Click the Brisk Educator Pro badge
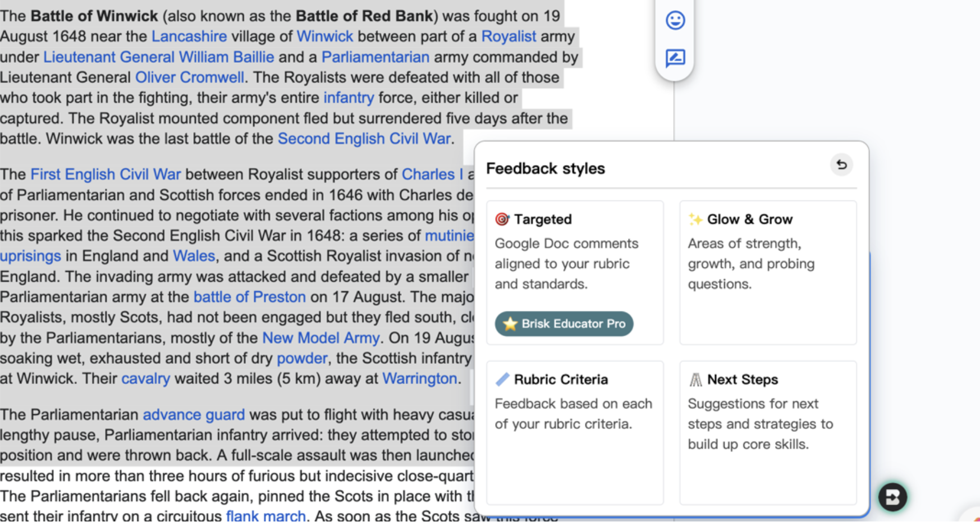This screenshot has height=522, width=980. [564, 324]
